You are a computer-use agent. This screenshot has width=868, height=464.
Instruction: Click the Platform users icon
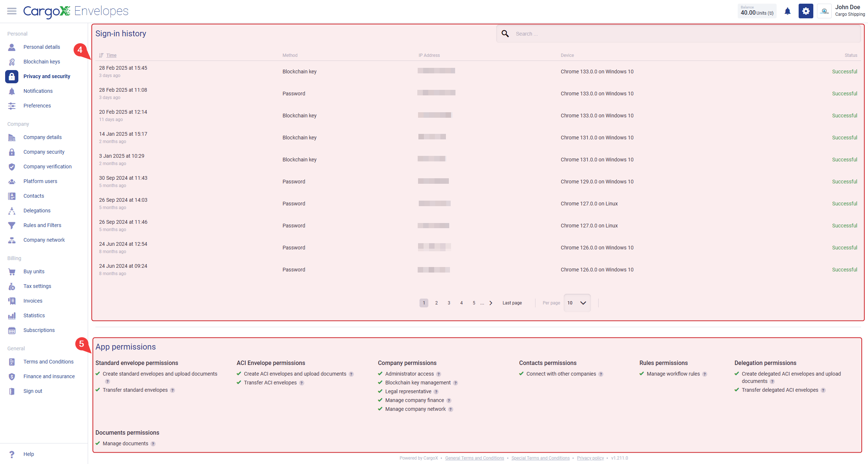point(12,181)
